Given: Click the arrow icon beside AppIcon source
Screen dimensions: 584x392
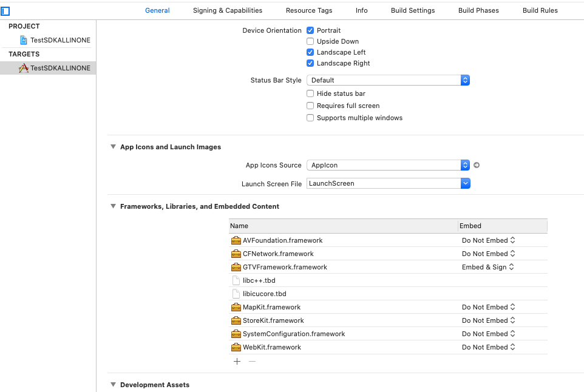Looking at the screenshot, I should [x=477, y=165].
